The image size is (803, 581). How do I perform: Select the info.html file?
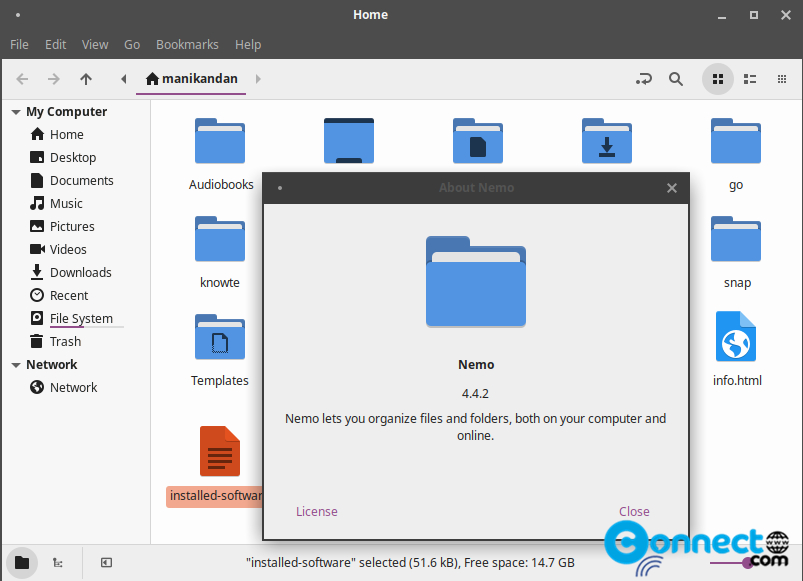coord(736,349)
